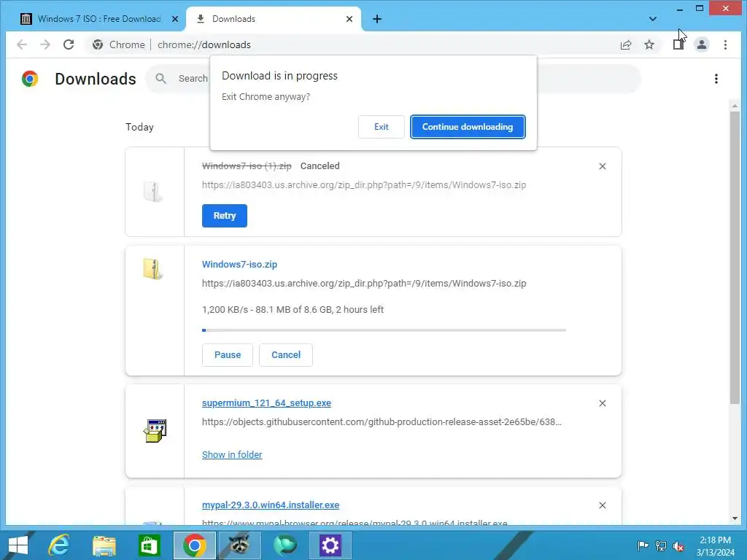Image resolution: width=747 pixels, height=560 pixels.
Task: Click '1,200 KB/s - 88.1 MB of 8.6 GB' text
Action: (x=267, y=309)
